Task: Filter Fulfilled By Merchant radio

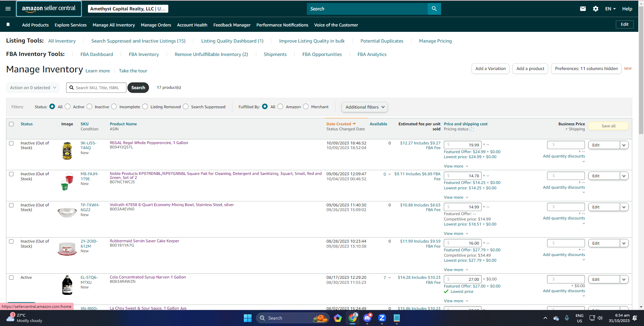Action: click(306, 107)
